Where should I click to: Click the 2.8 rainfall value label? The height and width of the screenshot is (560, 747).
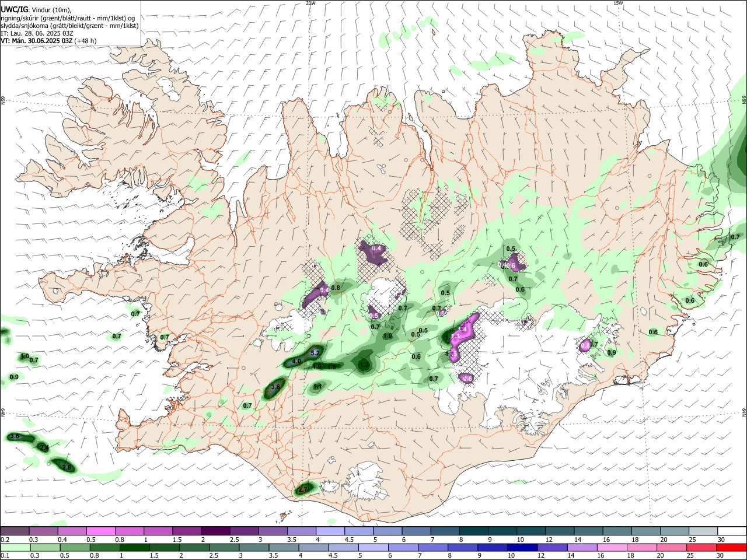coord(67,468)
